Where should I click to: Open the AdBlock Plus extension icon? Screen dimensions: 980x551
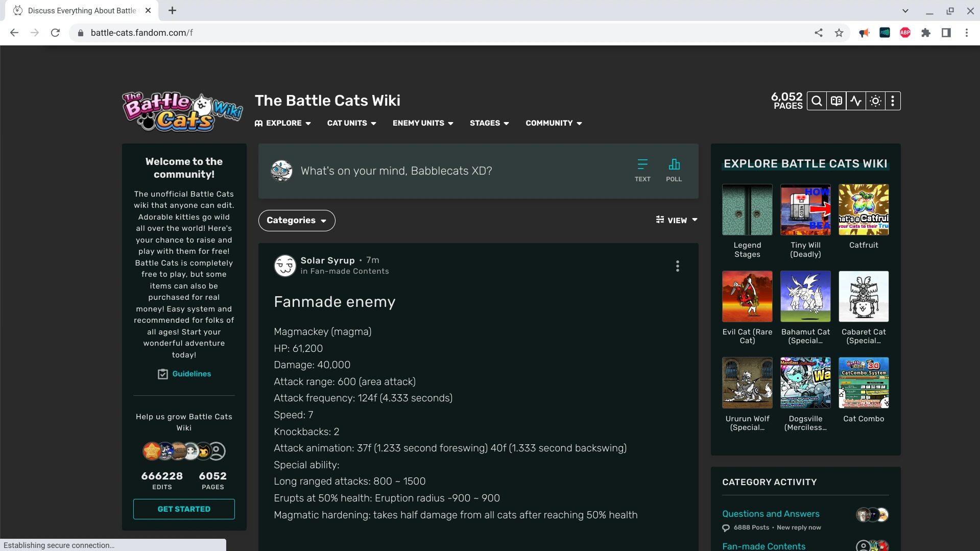point(905,32)
